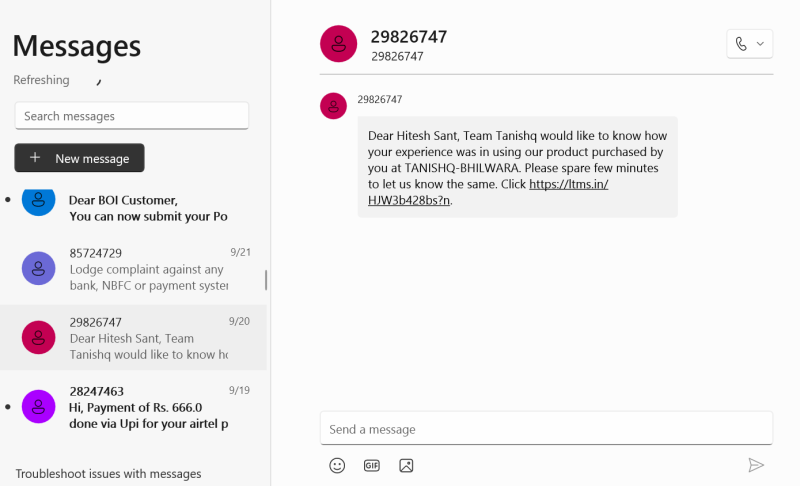Click the avatar of conversation 85724729
Viewport: 800px width, 486px height.
[x=38, y=268]
